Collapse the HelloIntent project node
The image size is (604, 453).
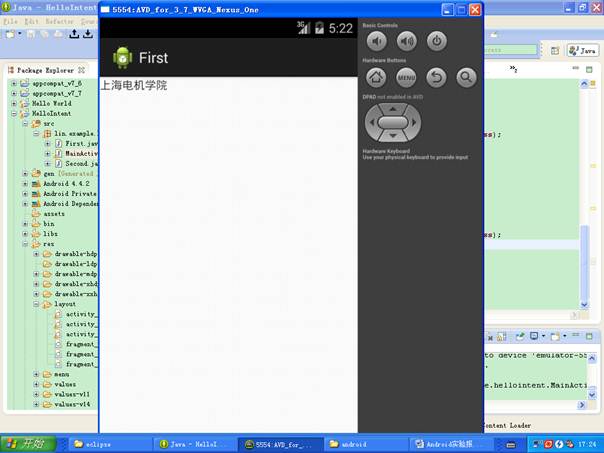point(14,114)
